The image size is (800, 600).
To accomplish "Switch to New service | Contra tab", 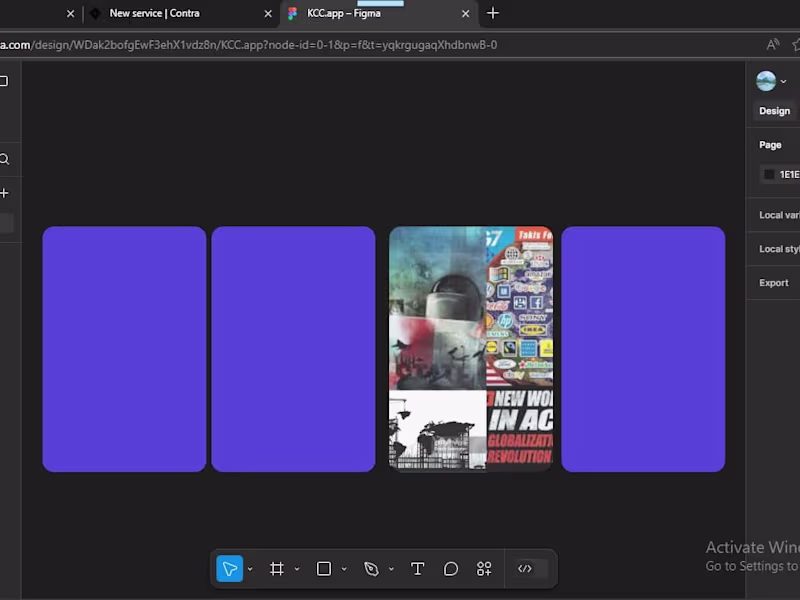I will click(154, 13).
